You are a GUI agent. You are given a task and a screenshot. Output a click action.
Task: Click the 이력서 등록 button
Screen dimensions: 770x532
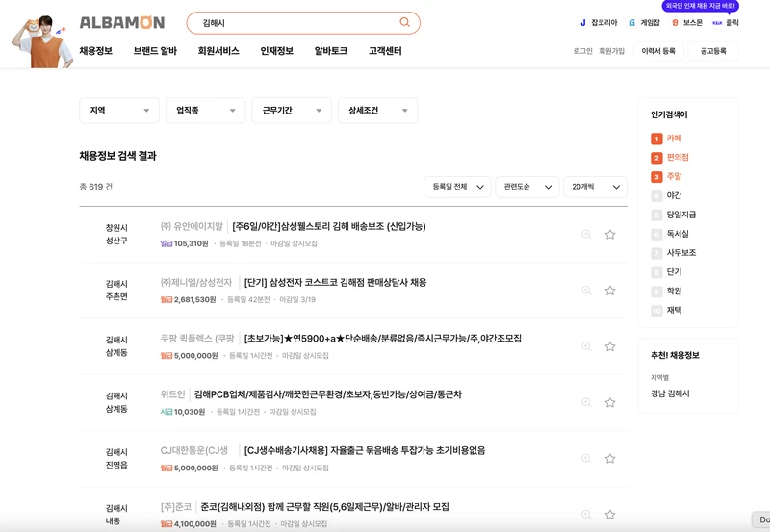tap(658, 51)
